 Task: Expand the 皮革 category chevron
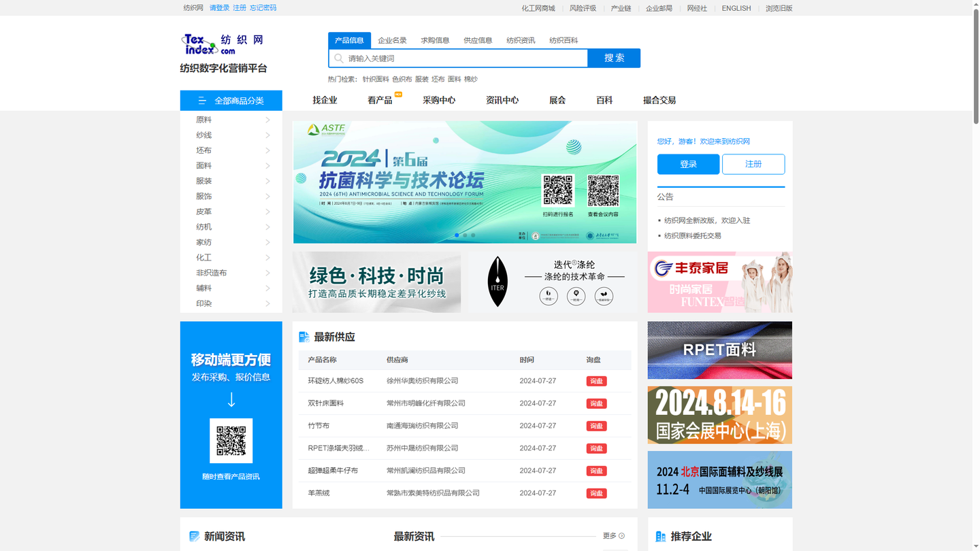(267, 212)
